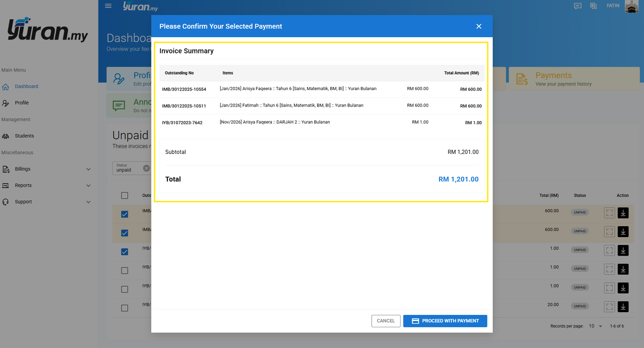Screen dimensions: 644x348
Task: Click Proceed With Payment button
Action: [445, 321]
